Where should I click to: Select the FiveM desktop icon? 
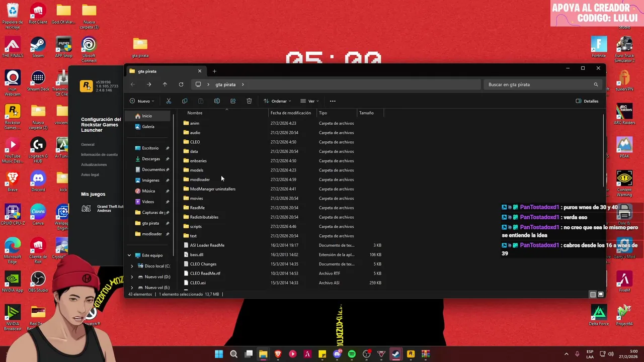coord(624,282)
